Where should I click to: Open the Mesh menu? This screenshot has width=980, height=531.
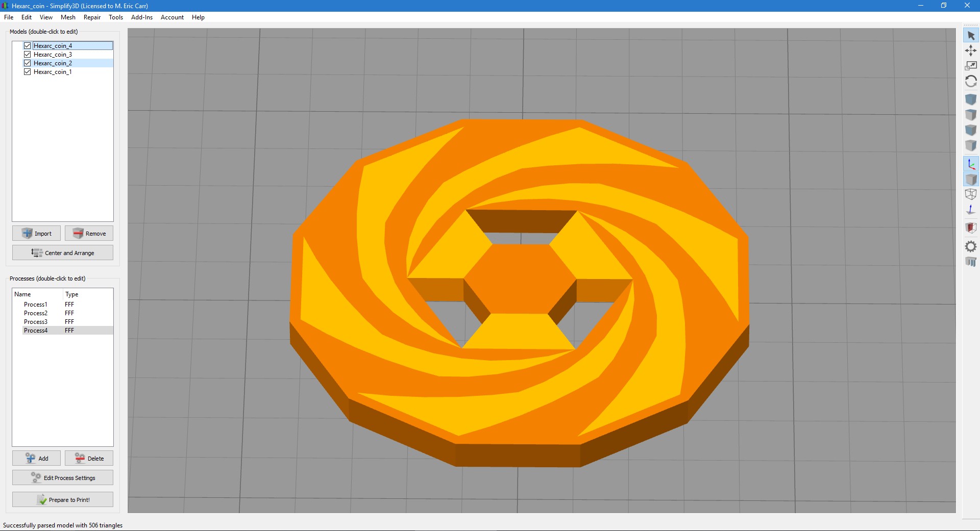click(x=68, y=17)
